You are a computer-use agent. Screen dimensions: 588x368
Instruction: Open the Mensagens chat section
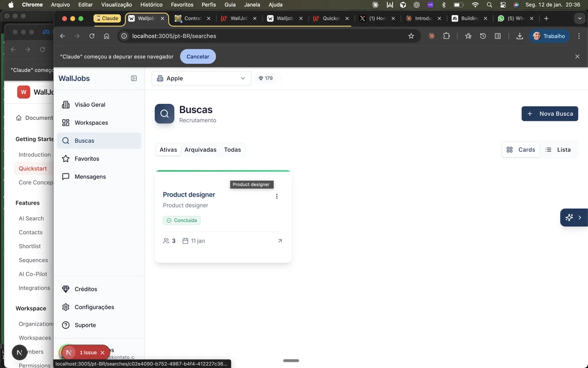[90, 176]
